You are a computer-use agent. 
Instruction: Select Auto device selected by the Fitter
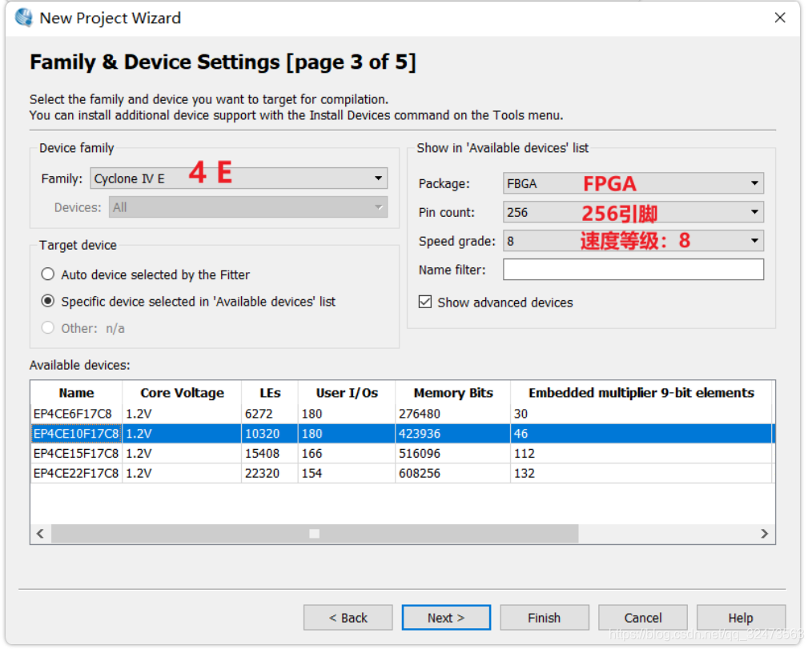pos(47,274)
